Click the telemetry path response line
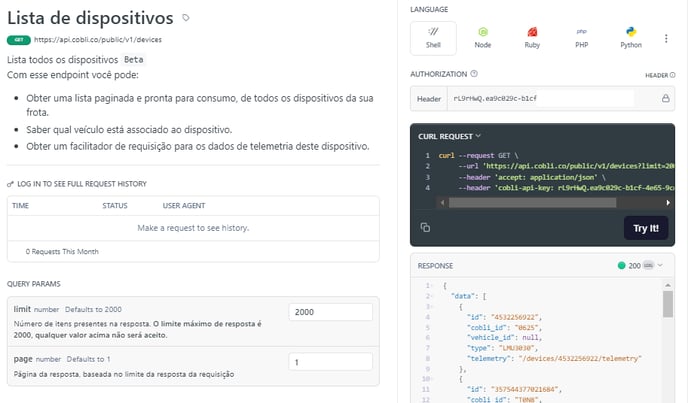Image resolution: width=688 pixels, height=403 pixels. 554,359
